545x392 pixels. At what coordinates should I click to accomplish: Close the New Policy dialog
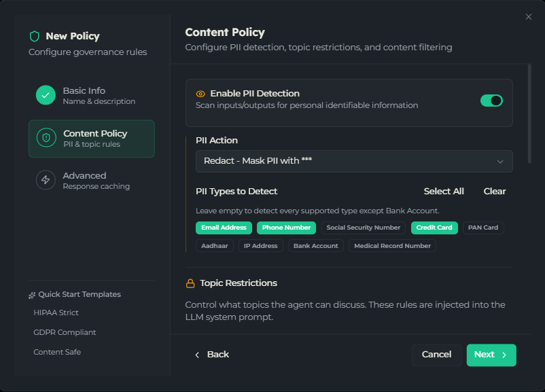click(528, 17)
